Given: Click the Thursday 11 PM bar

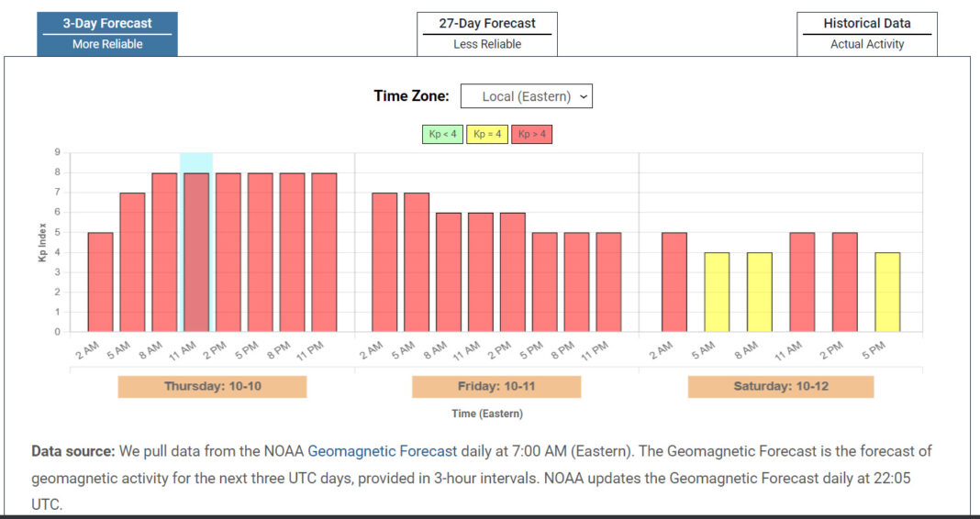Looking at the screenshot, I should [324, 252].
